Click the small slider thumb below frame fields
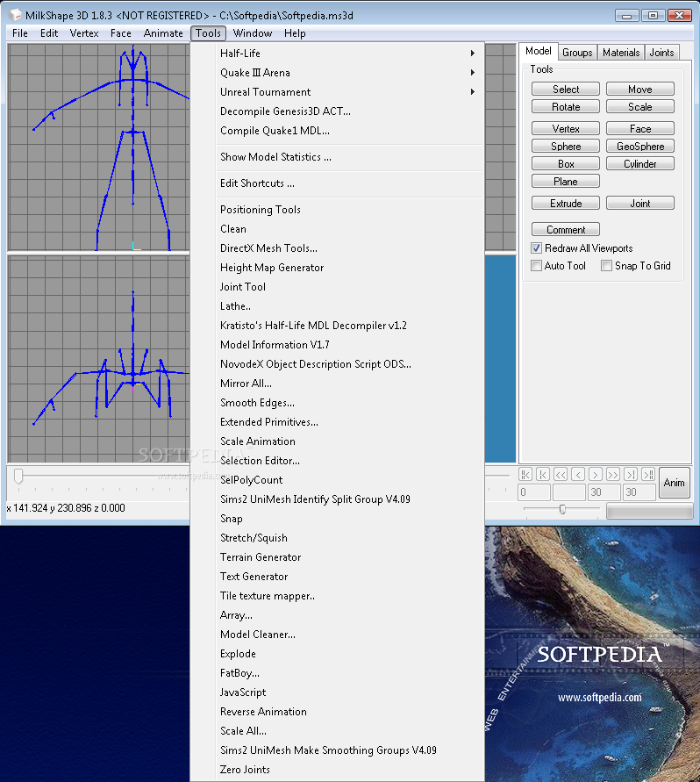The height and width of the screenshot is (782, 700). pyautogui.click(x=562, y=509)
